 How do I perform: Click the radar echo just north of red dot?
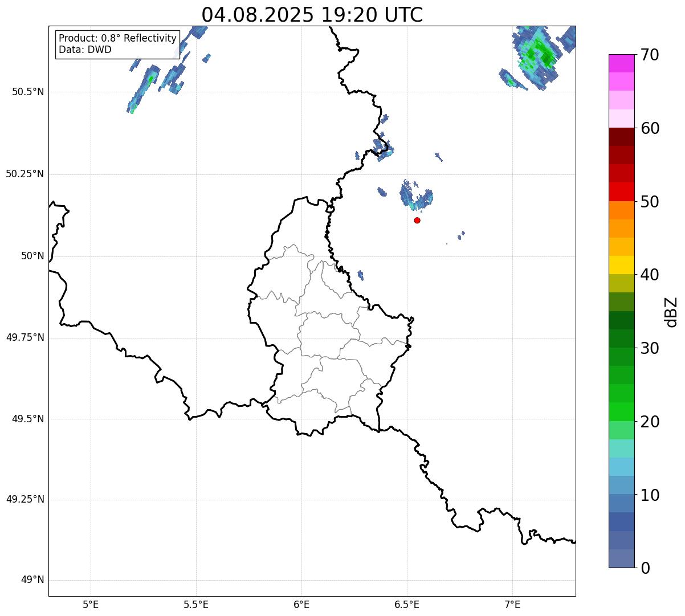pyautogui.click(x=417, y=195)
